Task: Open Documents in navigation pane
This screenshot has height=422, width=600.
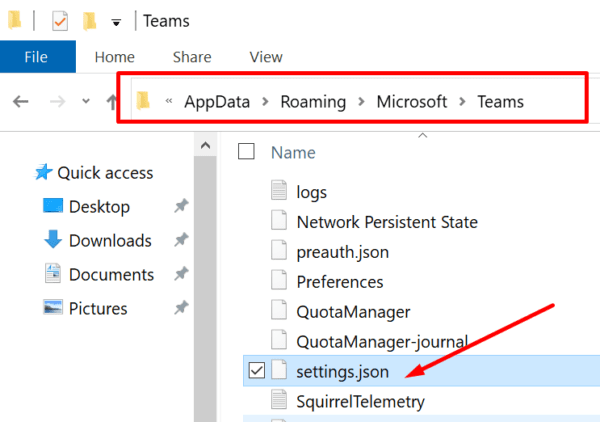Action: click(111, 275)
